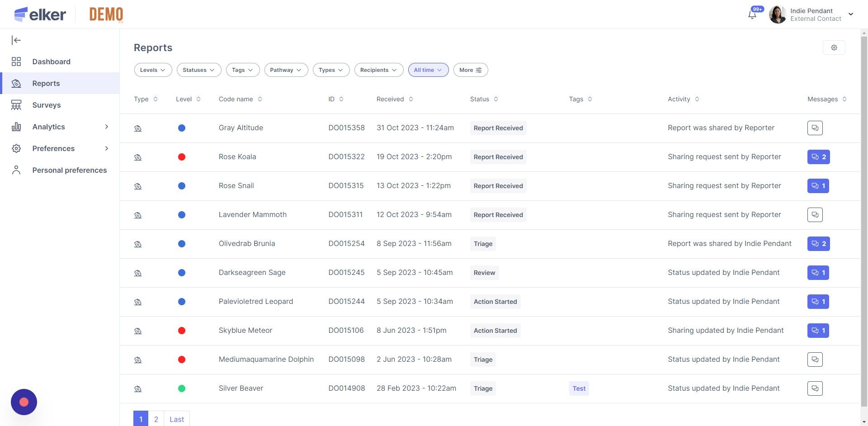Click the report type icon for Silver Beaver
Image resolution: width=868 pixels, height=426 pixels.
pos(138,388)
